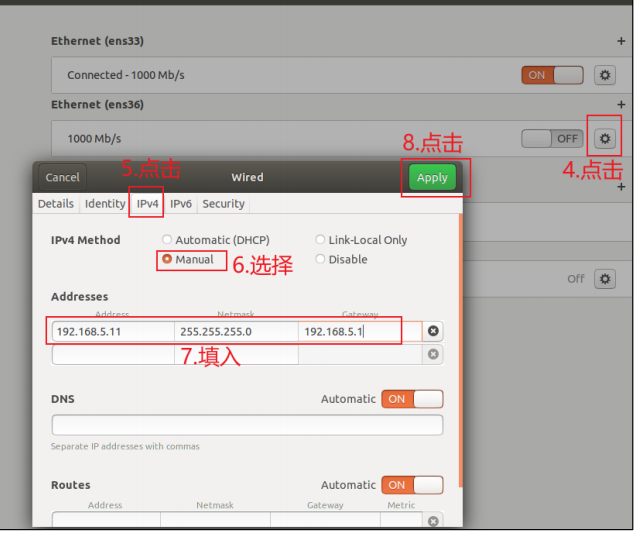Select Manual IPv4 method
Image resolution: width=639 pixels, height=533 pixels.
(x=188, y=259)
